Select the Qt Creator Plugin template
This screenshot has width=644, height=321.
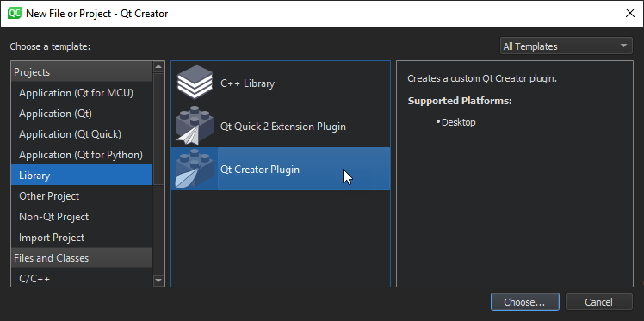(281, 169)
